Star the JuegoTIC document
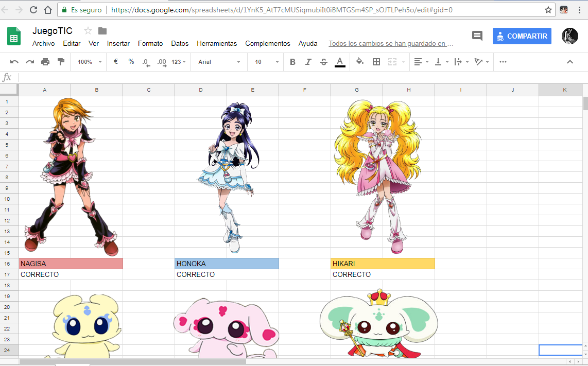The height and width of the screenshot is (366, 588). (88, 31)
